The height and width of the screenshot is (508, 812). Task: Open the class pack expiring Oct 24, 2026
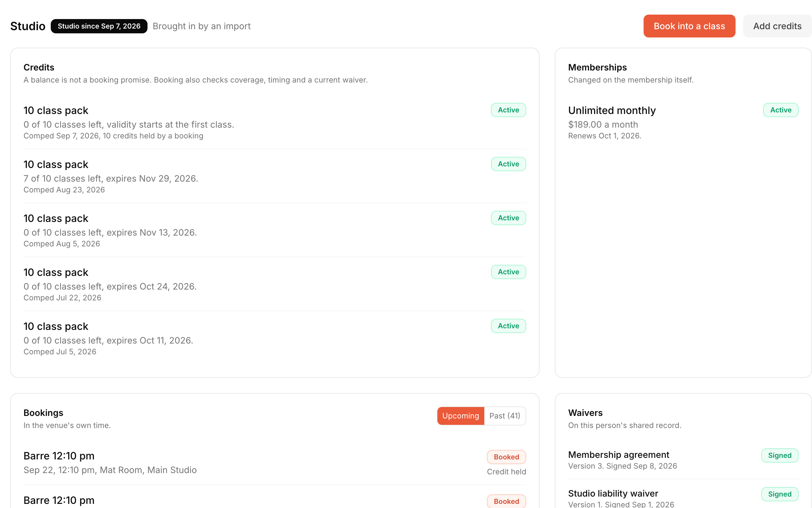(274, 284)
